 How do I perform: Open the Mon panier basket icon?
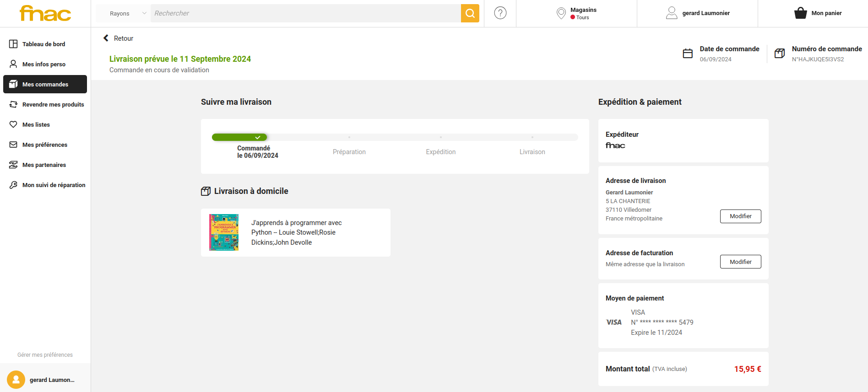pyautogui.click(x=800, y=13)
